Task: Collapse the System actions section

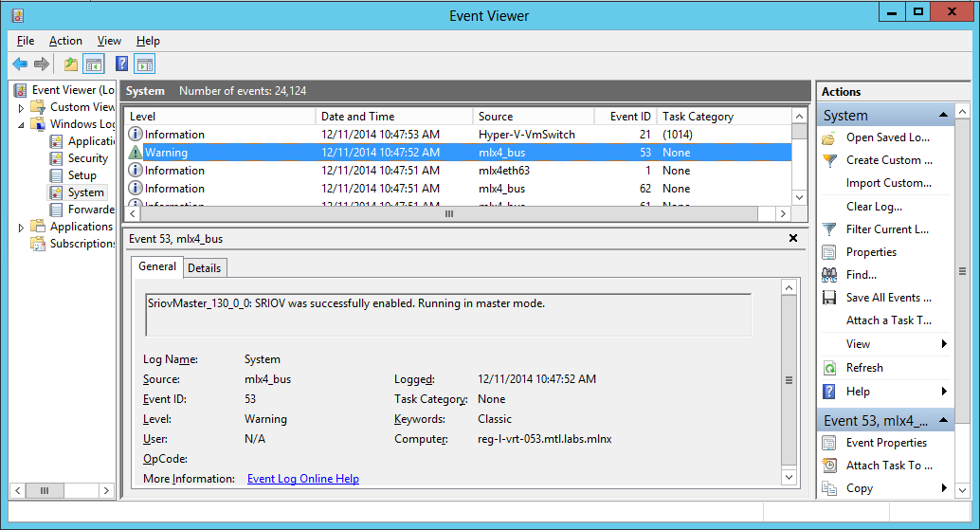Action: (x=944, y=116)
